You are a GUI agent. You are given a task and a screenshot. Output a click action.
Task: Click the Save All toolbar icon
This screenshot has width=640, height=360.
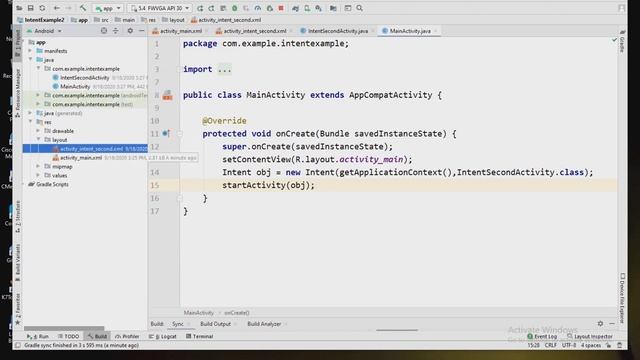point(31,8)
